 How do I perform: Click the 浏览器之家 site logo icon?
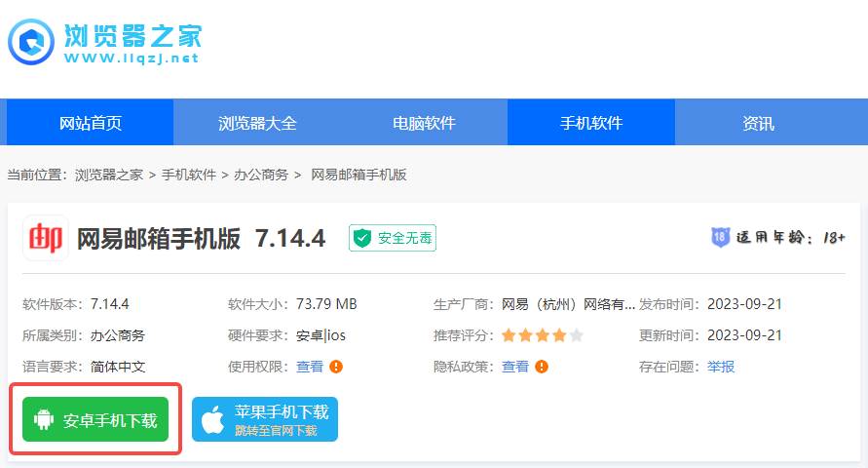pos(31,42)
